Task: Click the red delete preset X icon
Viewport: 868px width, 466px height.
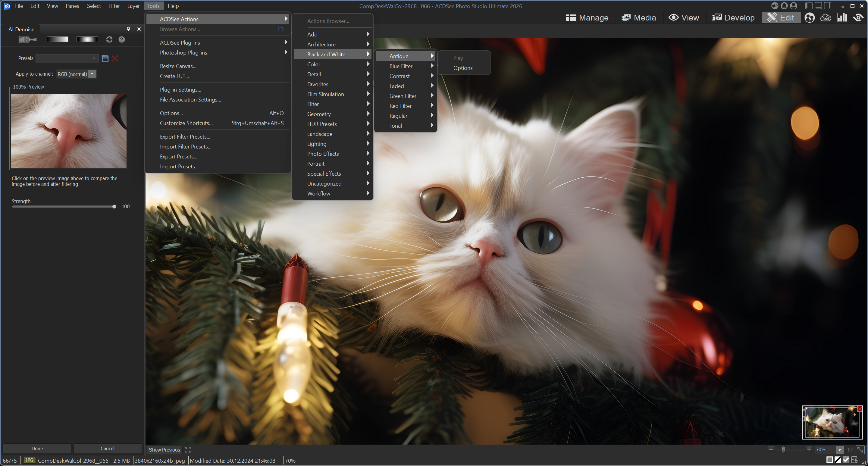Action: pos(115,58)
